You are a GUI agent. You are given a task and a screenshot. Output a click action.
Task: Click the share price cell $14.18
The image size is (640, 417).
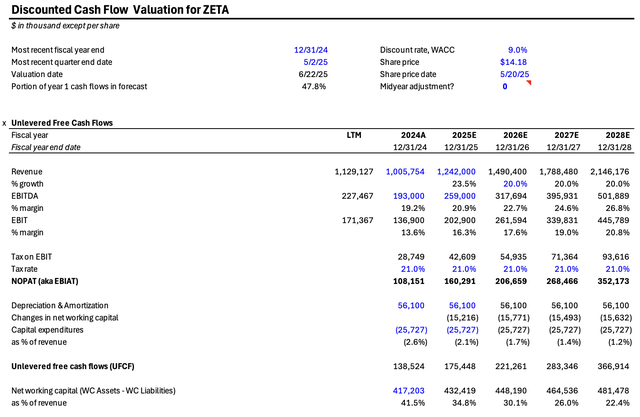pos(513,62)
